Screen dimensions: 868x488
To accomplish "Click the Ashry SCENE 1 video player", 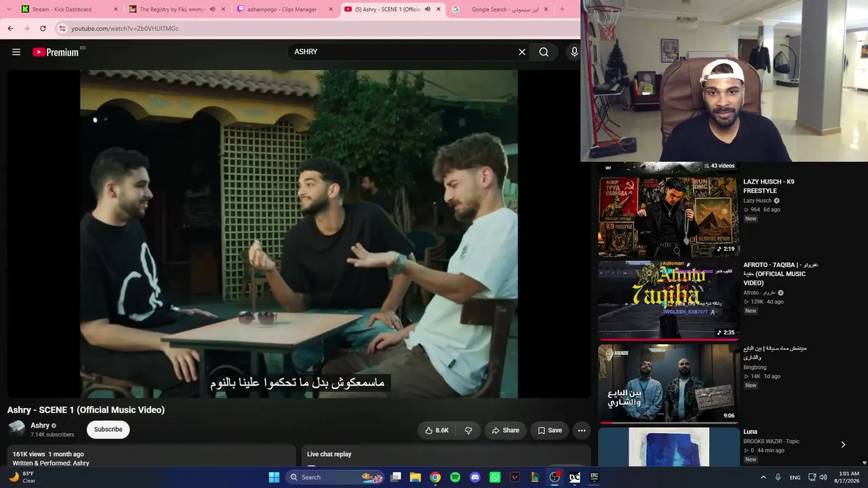I will pos(299,234).
